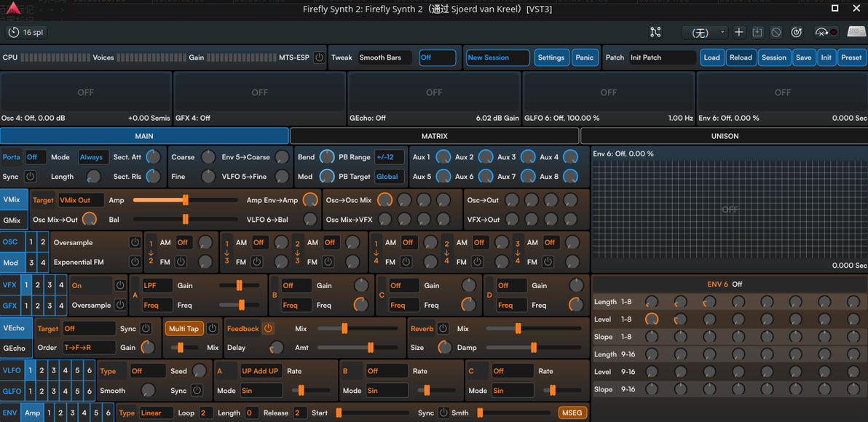Viewport: 868px width, 422px height.
Task: Click the Feedback Amt slider
Action: point(357,348)
